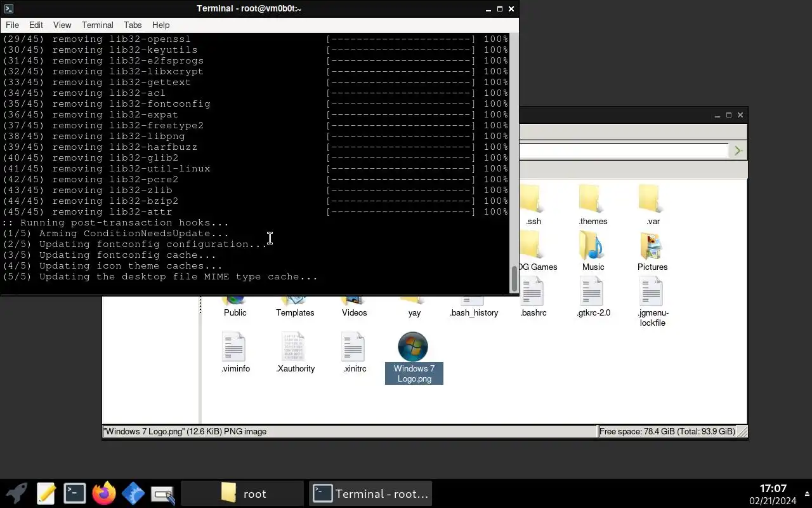
Task: Maximize the Terminal window
Action: tap(499, 9)
